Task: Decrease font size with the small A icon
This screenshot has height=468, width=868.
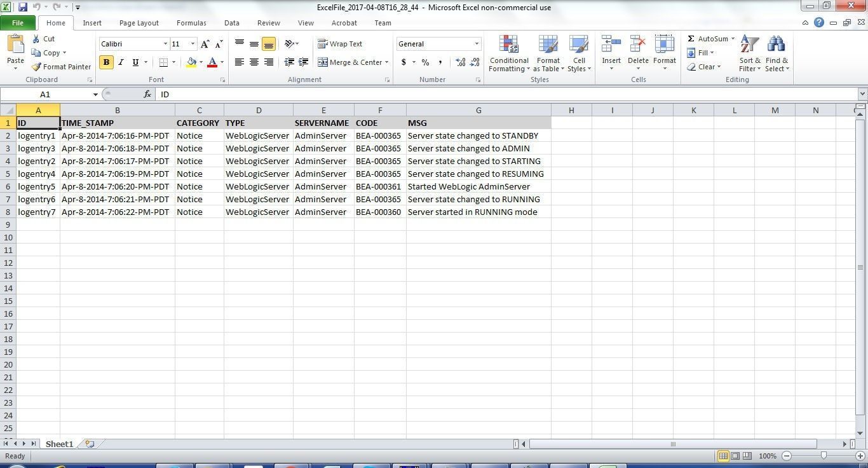Action: coord(219,44)
